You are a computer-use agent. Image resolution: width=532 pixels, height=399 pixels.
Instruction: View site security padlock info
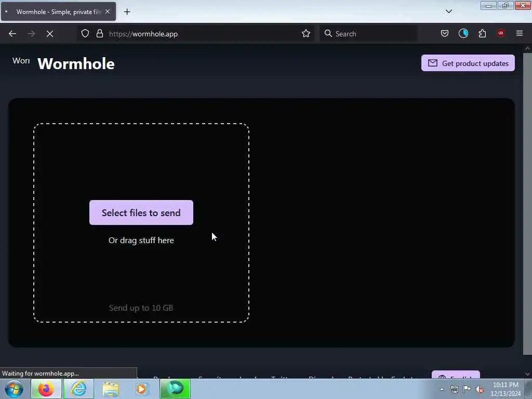(99, 33)
